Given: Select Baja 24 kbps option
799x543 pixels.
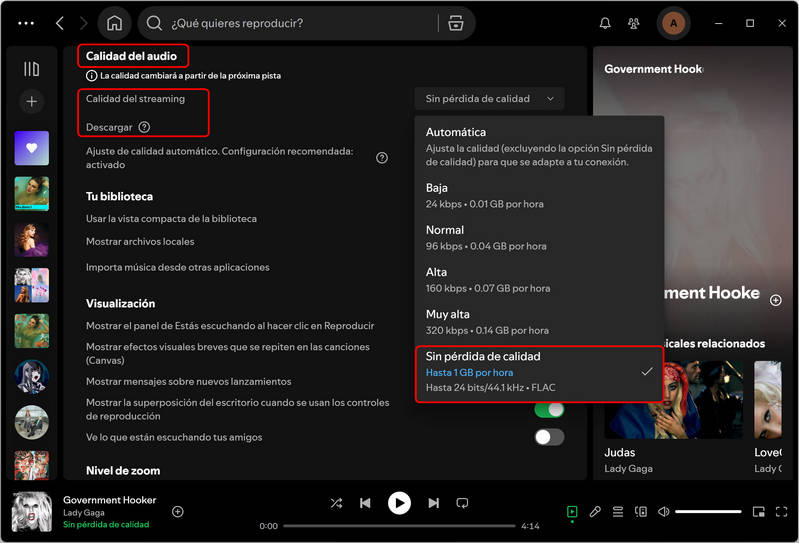Looking at the screenshot, I should 539,196.
